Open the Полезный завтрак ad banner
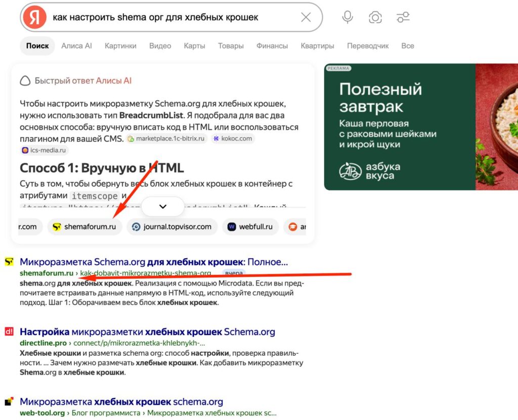518x420 pixels. [421, 127]
